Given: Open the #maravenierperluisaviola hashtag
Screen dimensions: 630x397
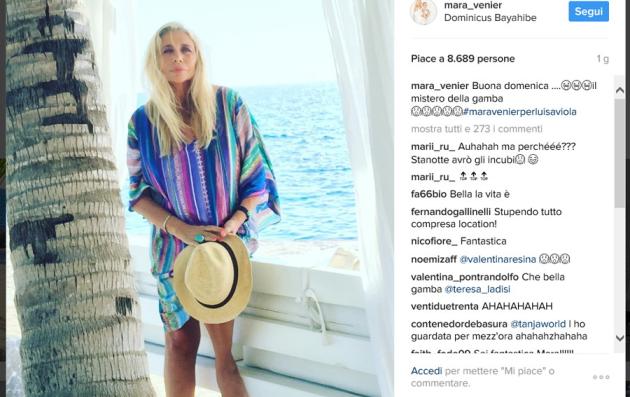Looking at the screenshot, I should click(x=520, y=112).
